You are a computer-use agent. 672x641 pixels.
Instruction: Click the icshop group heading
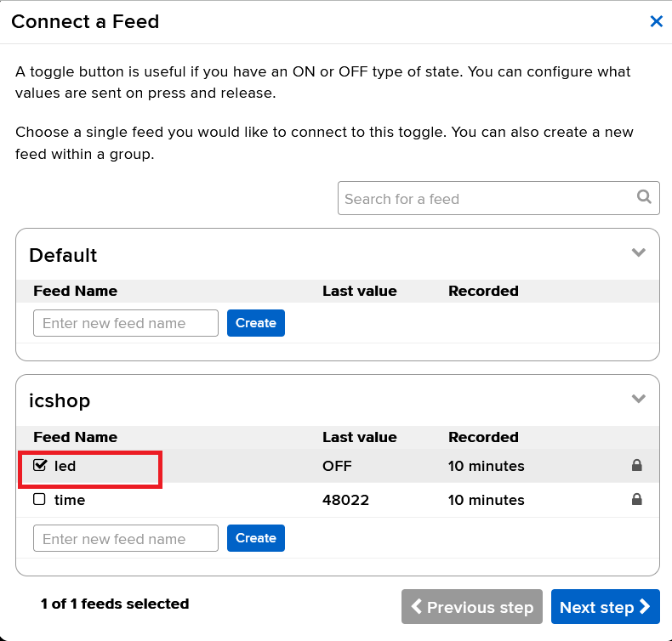point(60,401)
